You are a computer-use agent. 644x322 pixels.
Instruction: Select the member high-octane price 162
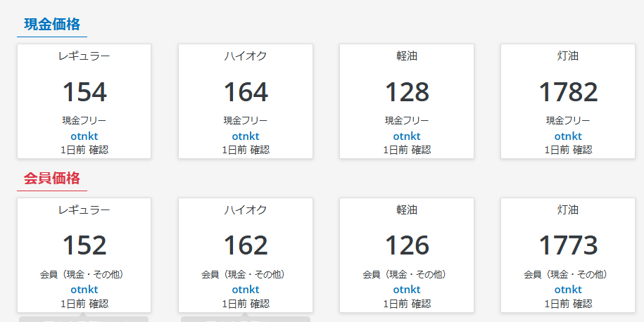click(245, 245)
